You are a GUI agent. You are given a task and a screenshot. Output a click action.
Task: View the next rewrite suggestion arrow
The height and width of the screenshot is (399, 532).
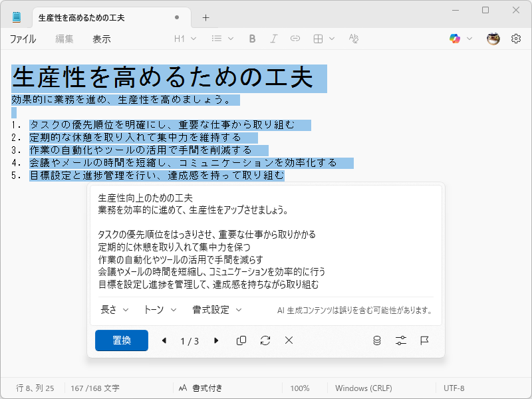[216, 340]
